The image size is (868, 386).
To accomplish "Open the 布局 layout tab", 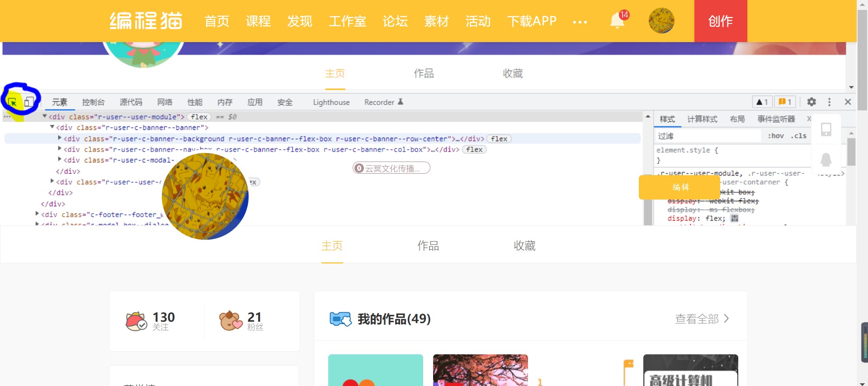I will coord(737,119).
